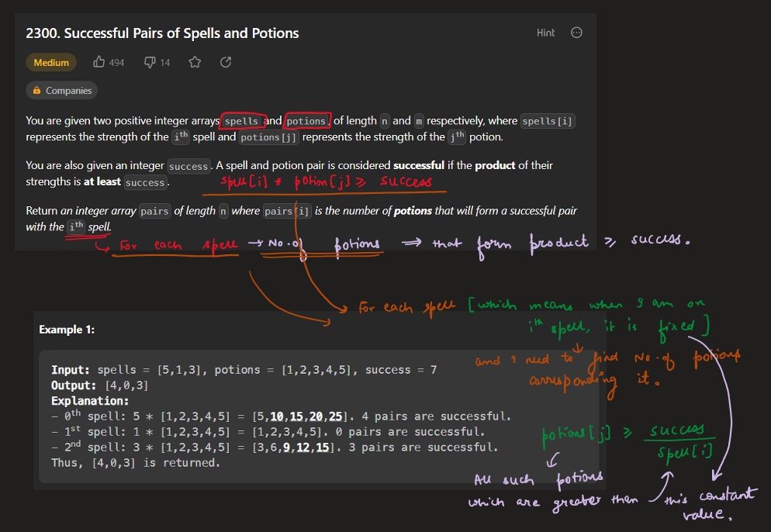Click the thumbs up like icon
Screen dimensions: 771x532
point(99,62)
